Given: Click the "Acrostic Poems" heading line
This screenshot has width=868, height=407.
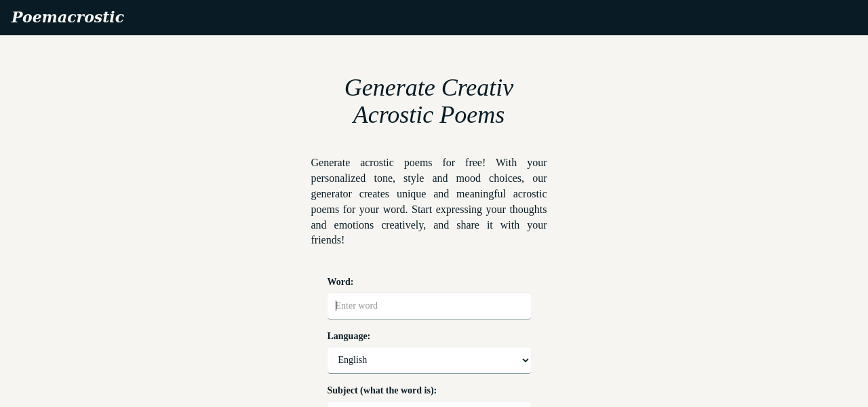Looking at the screenshot, I should (x=429, y=115).
